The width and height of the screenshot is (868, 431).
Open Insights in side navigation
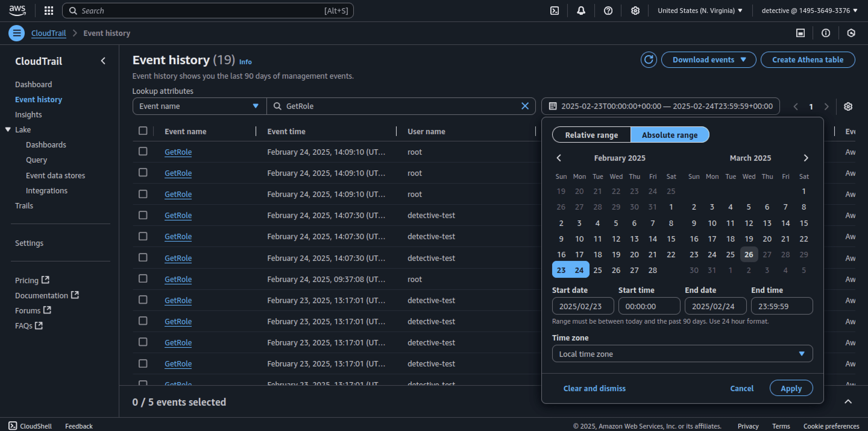tap(28, 115)
